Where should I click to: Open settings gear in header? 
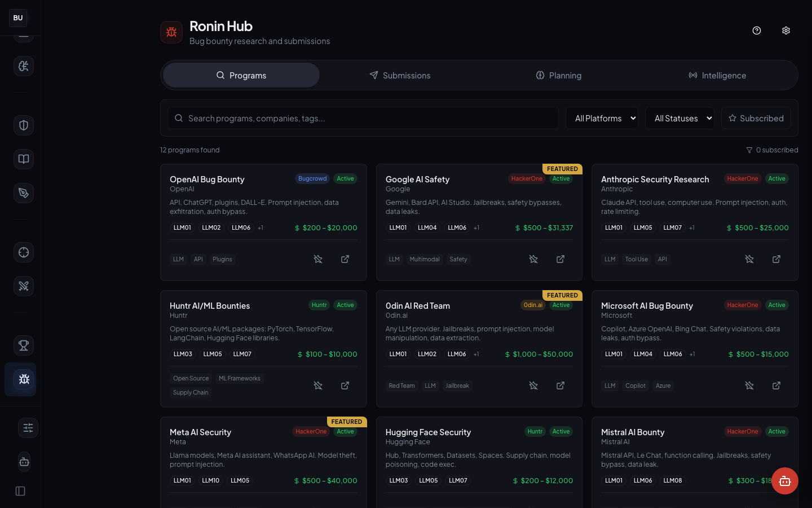786,30
